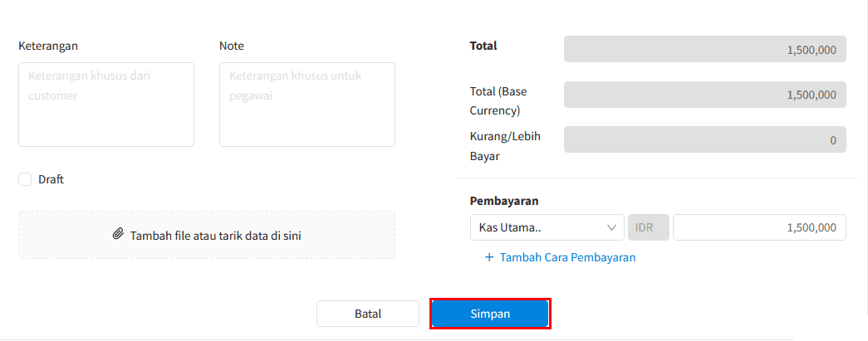
Task: Tick the Draft checkbox
Action: pyautogui.click(x=25, y=179)
